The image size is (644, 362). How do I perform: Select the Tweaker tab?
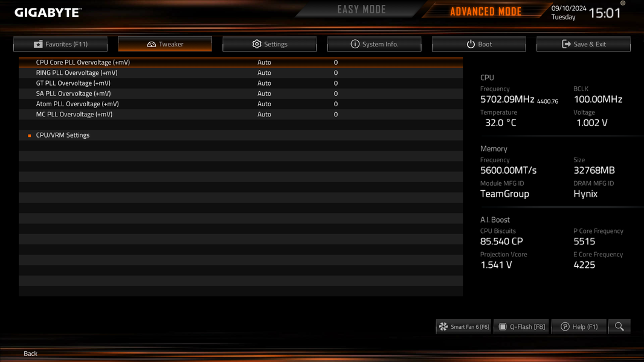(165, 44)
